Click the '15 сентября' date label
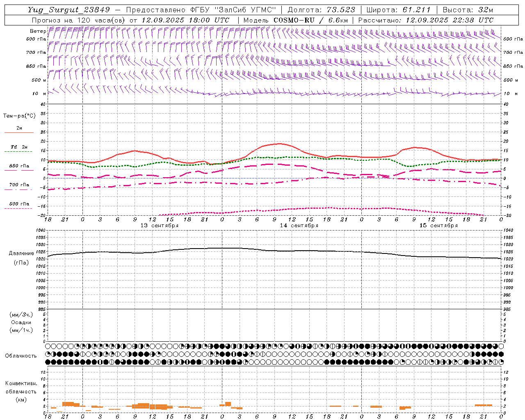The height and width of the screenshot is (420, 525). (438, 226)
